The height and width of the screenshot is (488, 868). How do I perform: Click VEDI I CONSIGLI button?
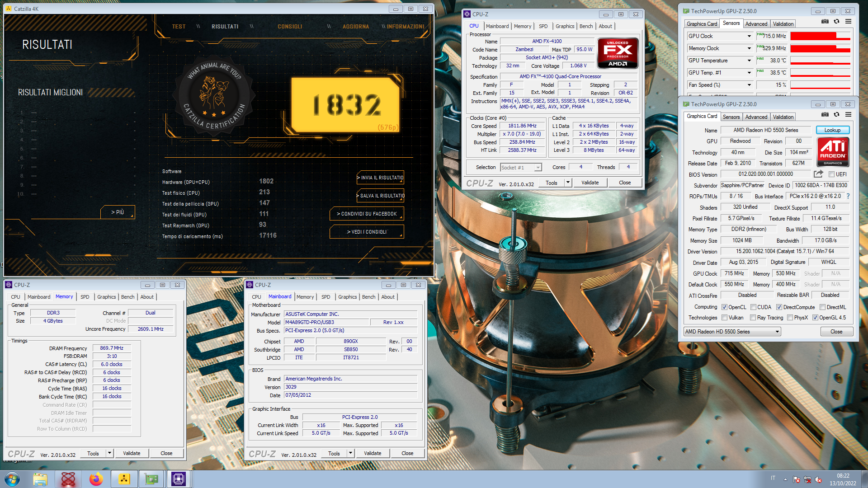[x=367, y=232]
